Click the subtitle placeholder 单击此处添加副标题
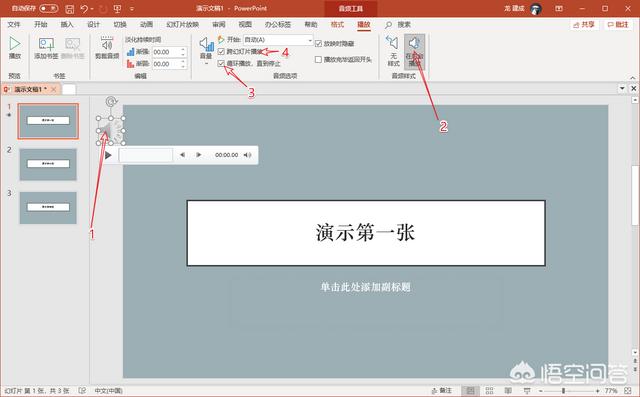Screen dimensions: 640x397 [x=366, y=287]
